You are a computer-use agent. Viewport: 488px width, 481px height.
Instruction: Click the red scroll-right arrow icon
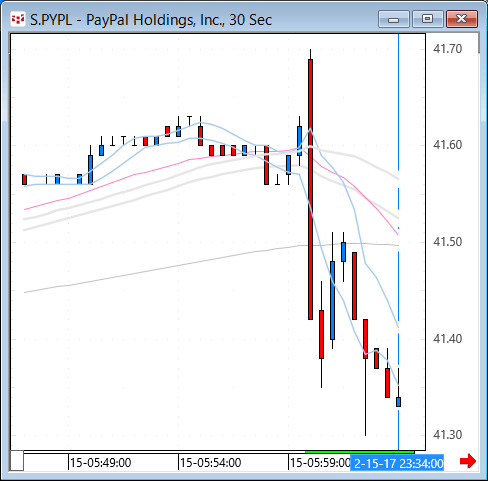[x=468, y=461]
